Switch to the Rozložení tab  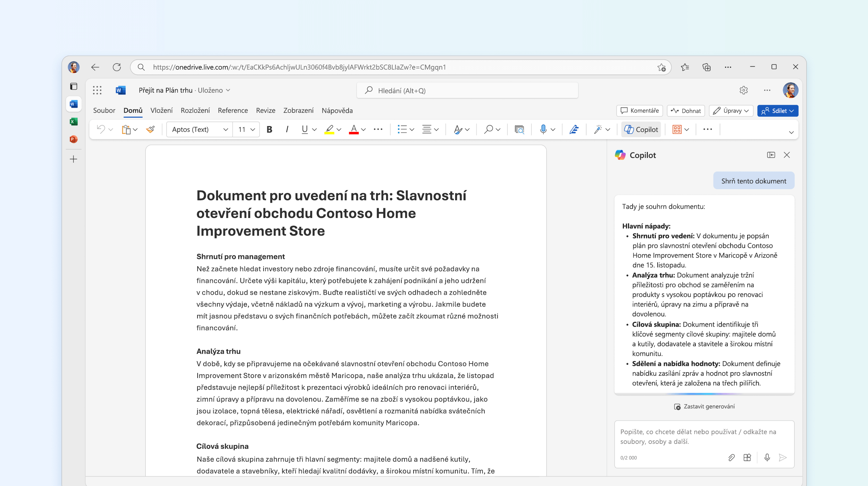(x=195, y=110)
